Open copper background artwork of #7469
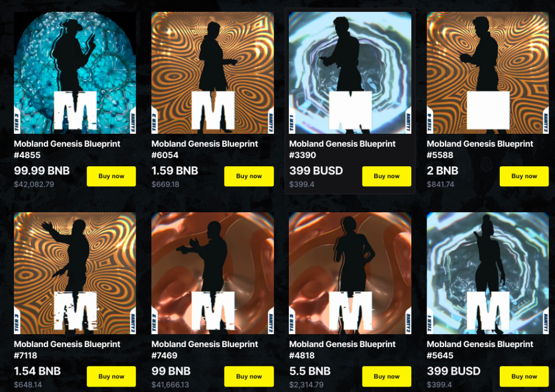Viewport: 555px width, 392px height. click(212, 273)
